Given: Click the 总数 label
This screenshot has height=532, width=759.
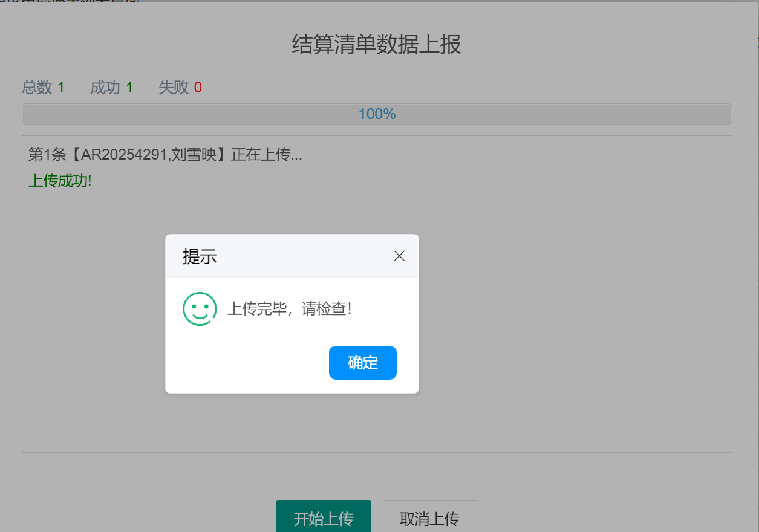Looking at the screenshot, I should (x=37, y=88).
